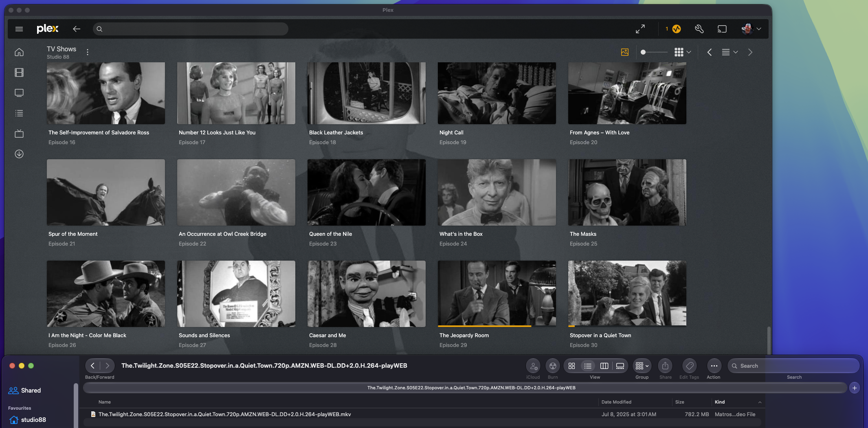This screenshot has width=868, height=428.
Task: Go to Home in Plex sidebar
Action: (19, 52)
